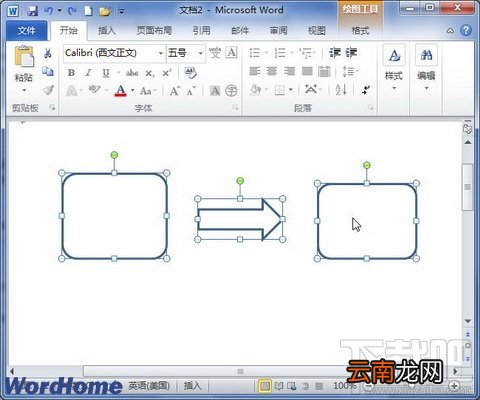Sort text A to Z icon

341,90
